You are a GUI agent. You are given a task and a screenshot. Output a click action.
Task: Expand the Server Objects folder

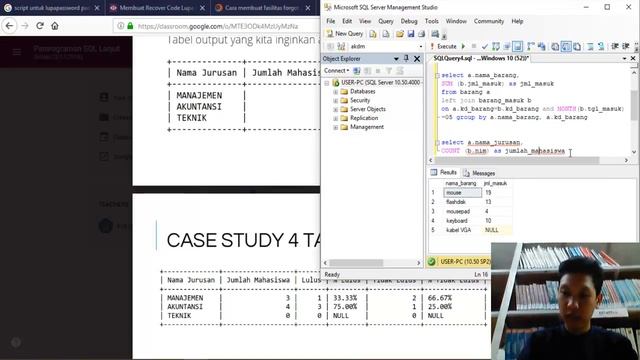(x=335, y=110)
